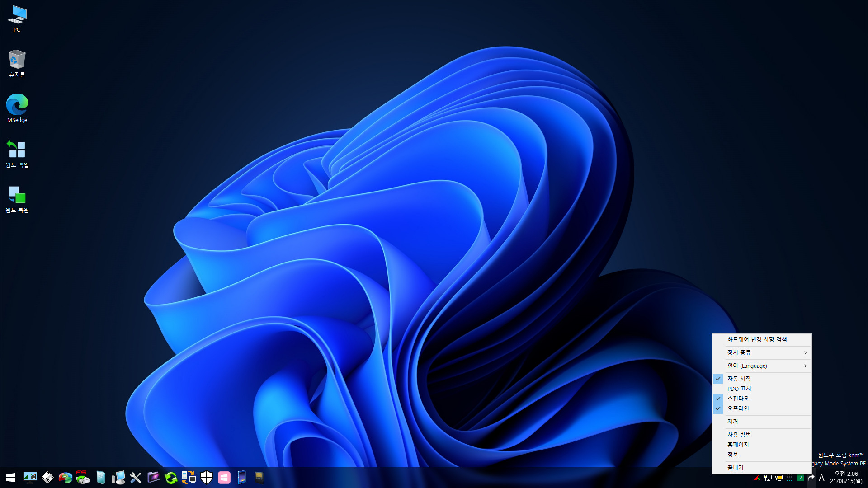
Task: Expand the 언어 (Language) submenu
Action: click(762, 366)
